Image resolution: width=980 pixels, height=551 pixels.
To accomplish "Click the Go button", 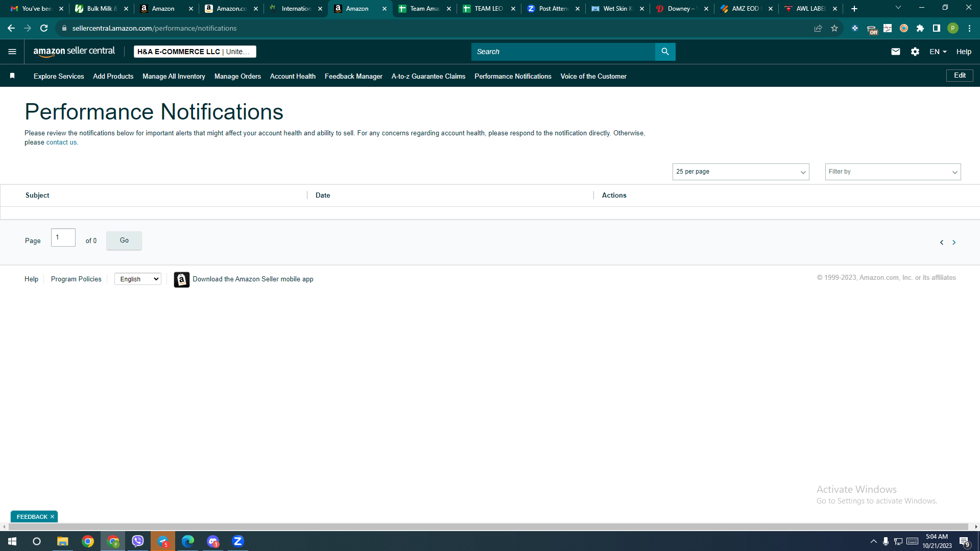I will pyautogui.click(x=124, y=241).
